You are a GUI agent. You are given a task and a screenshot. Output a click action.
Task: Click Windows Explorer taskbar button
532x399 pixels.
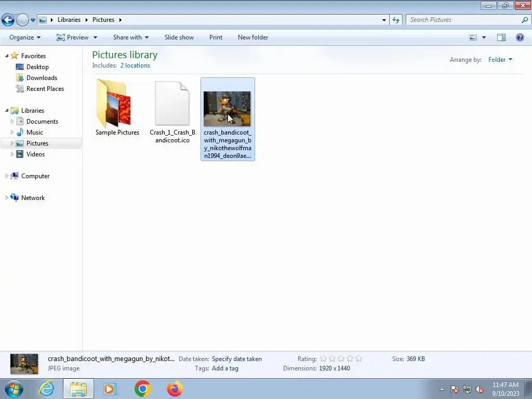tap(78, 389)
